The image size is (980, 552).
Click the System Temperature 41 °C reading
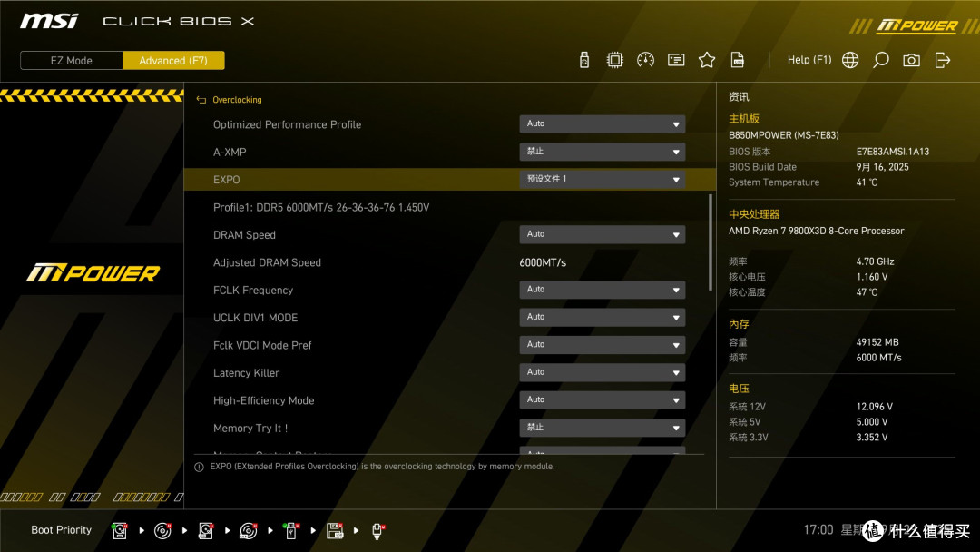coord(867,182)
